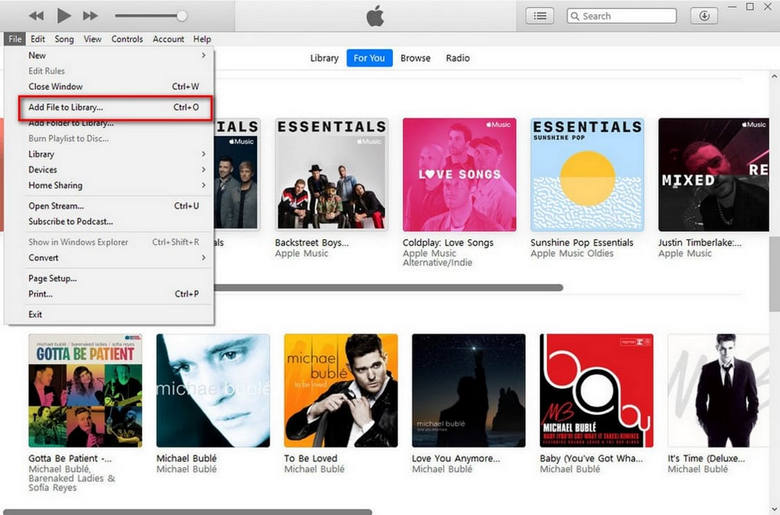Viewport: 780px width, 515px height.
Task: Open Coldplay Love Songs cover
Action: coord(459,174)
